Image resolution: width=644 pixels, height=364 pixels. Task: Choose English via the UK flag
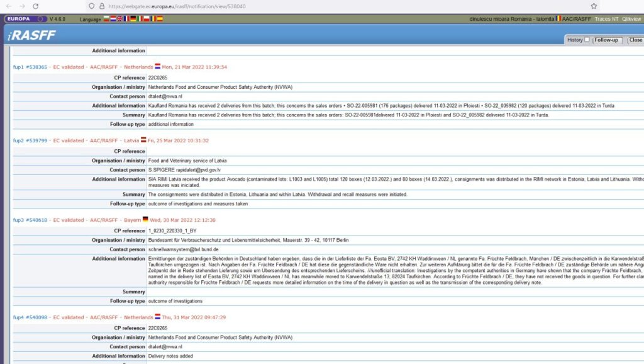tap(119, 19)
